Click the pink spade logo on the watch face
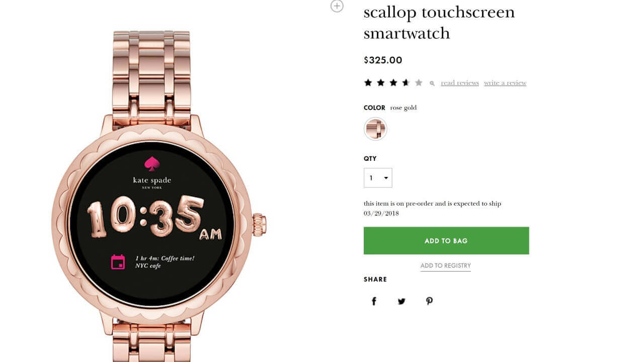This screenshot has height=362, width=644. pyautogui.click(x=152, y=163)
